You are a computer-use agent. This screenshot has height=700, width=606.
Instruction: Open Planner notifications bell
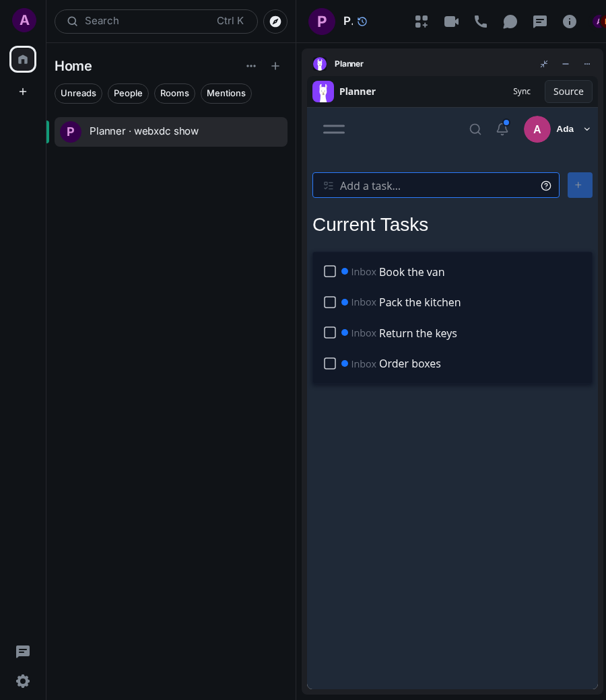pos(502,129)
